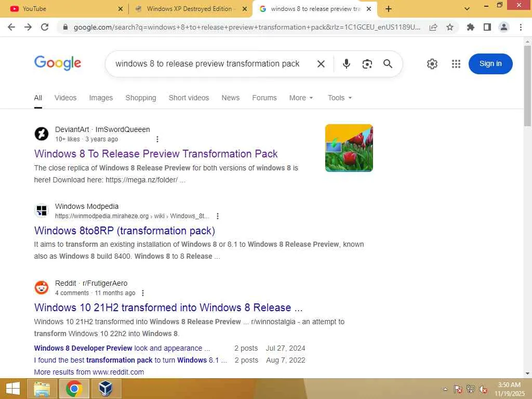Viewport: 532px width, 399px height.
Task: Open the Chrome three-dot menu
Action: click(x=521, y=27)
